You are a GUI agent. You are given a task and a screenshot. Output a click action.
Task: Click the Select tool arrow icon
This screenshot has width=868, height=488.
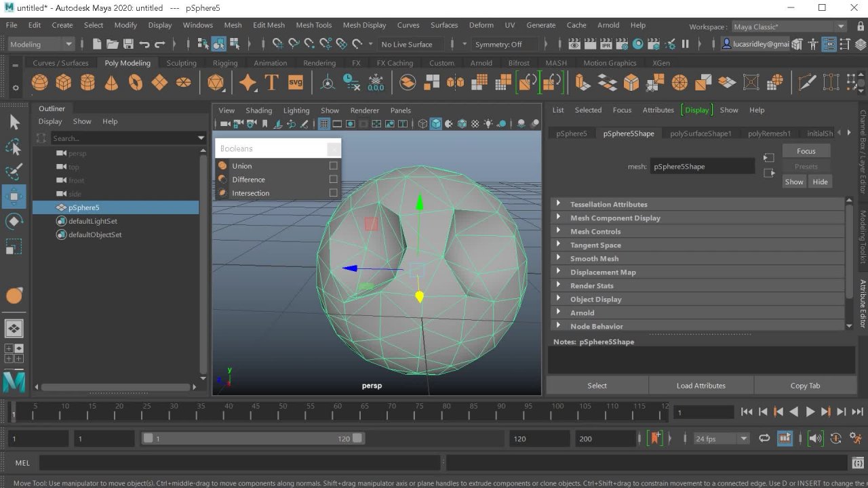(14, 123)
